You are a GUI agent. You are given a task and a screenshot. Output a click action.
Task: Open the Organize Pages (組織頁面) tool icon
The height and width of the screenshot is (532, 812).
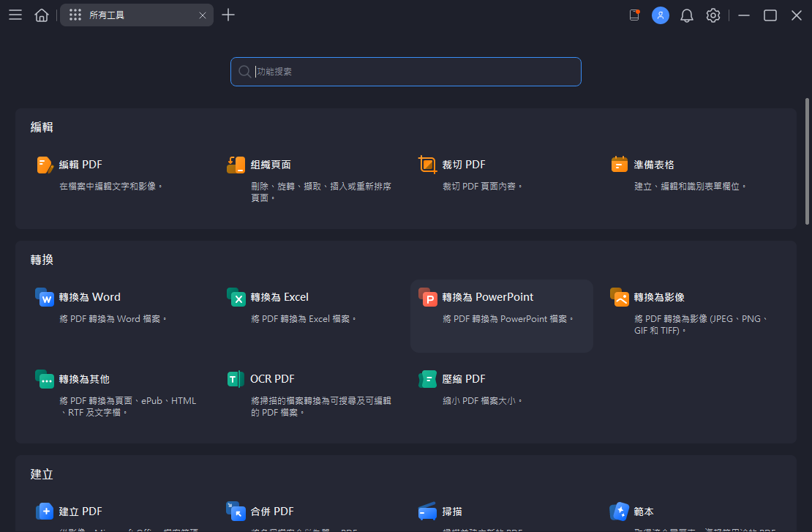(236, 165)
